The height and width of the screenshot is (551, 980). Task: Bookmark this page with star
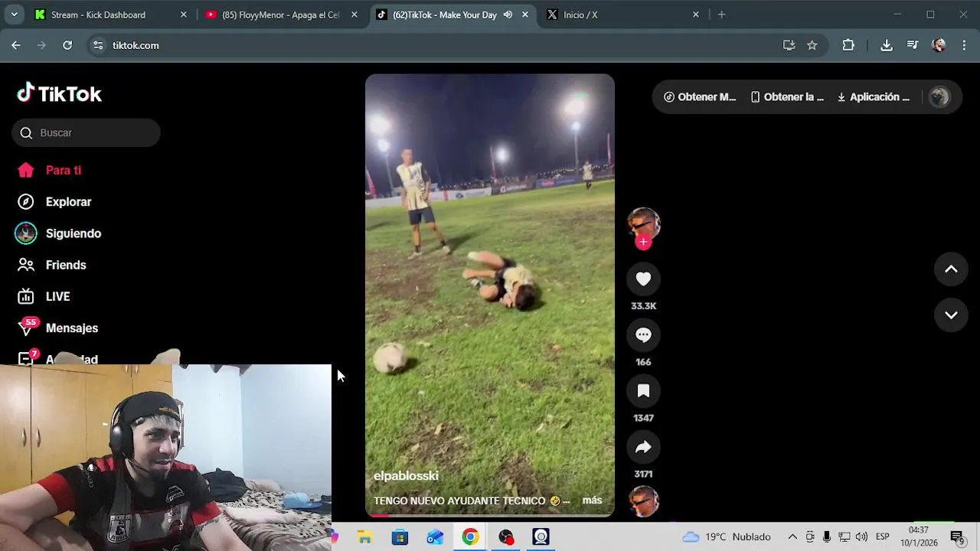(x=812, y=45)
